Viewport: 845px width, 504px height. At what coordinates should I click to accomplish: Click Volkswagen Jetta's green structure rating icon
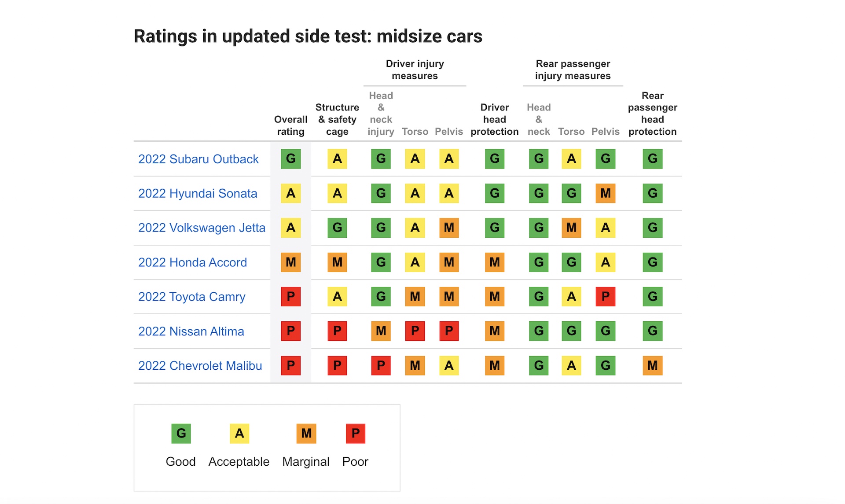coord(337,228)
